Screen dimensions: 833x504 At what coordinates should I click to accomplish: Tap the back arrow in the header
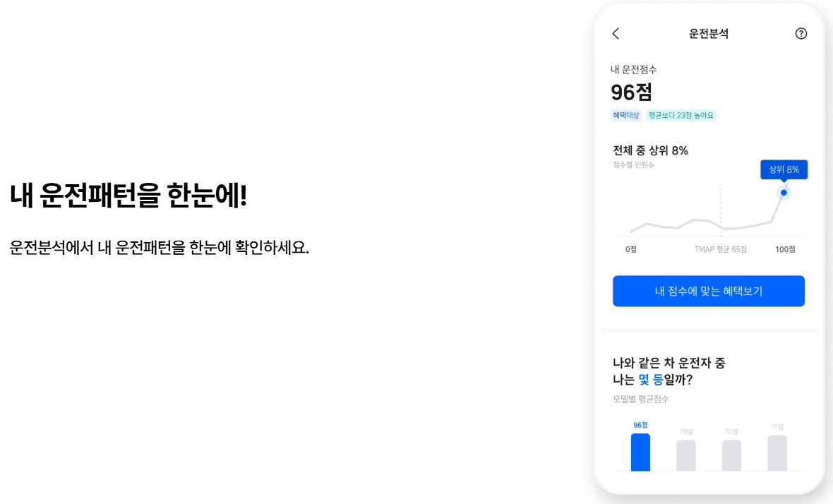(615, 33)
